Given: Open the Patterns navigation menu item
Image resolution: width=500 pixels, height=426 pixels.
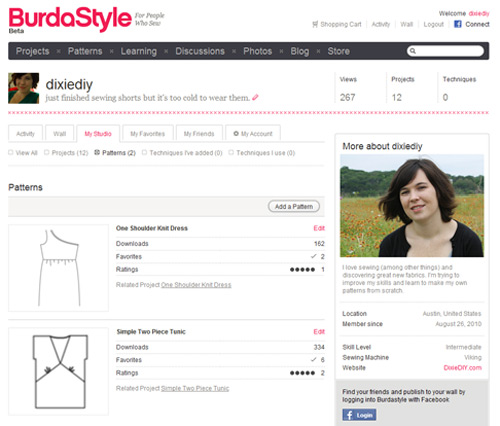Looking at the screenshot, I should click(x=85, y=51).
